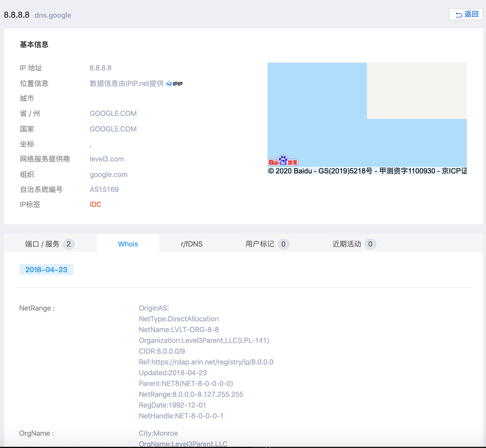The height and width of the screenshot is (448, 486).
Task: Click the Updated:2018-04-23 line
Action: [173, 373]
